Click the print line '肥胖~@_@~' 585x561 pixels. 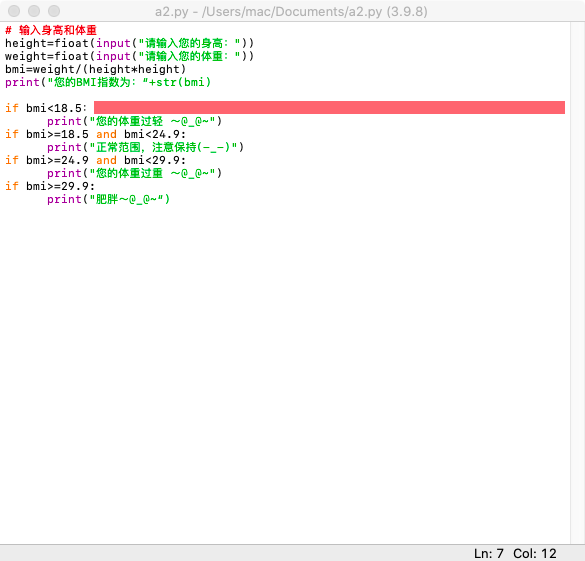tap(108, 199)
